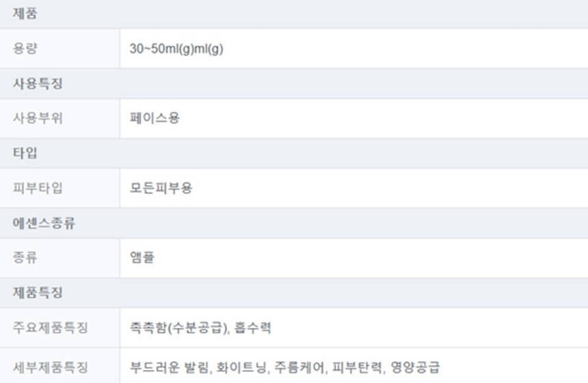Click the 앰플 value text
The image size is (588, 383).
coord(142,258)
